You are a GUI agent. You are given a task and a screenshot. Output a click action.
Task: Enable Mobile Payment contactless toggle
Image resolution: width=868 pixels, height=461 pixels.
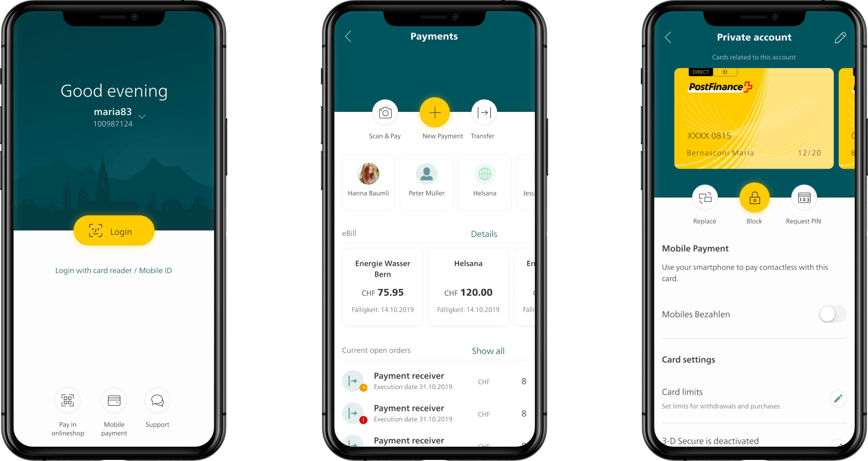827,313
